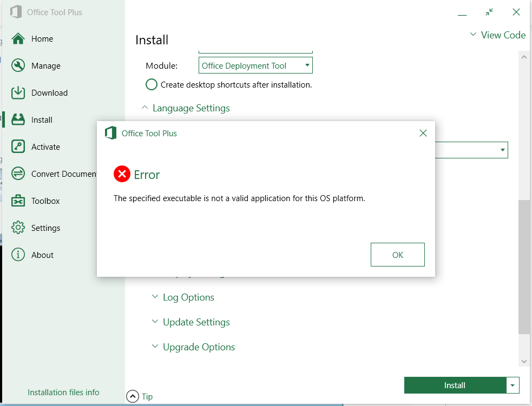Collapse the Language Settings section
Viewport: 532px width, 406px height.
click(186, 108)
